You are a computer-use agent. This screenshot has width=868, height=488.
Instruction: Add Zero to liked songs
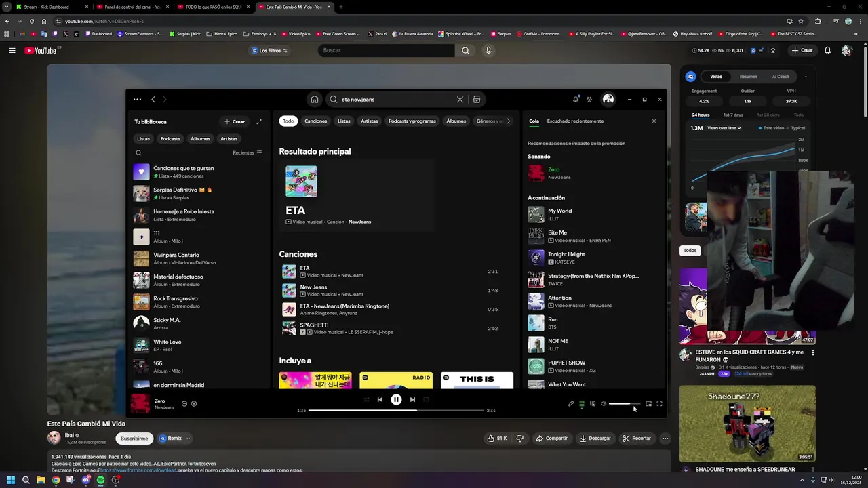(x=194, y=404)
